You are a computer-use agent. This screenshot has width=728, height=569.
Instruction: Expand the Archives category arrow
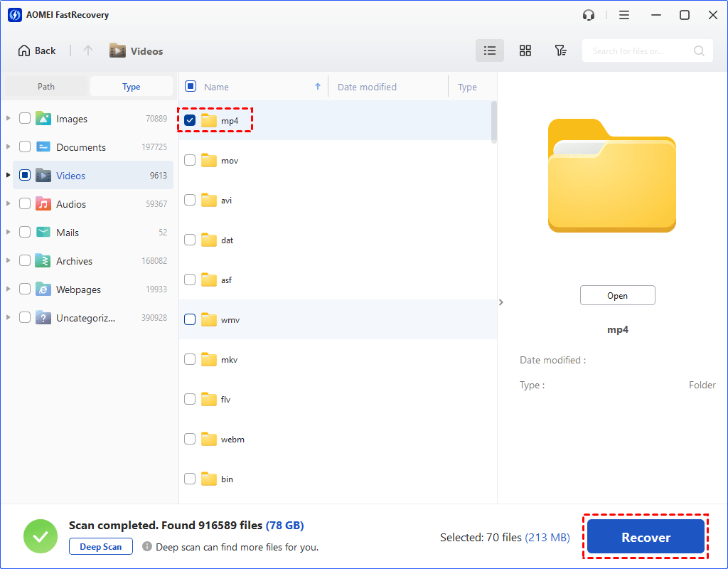point(9,261)
